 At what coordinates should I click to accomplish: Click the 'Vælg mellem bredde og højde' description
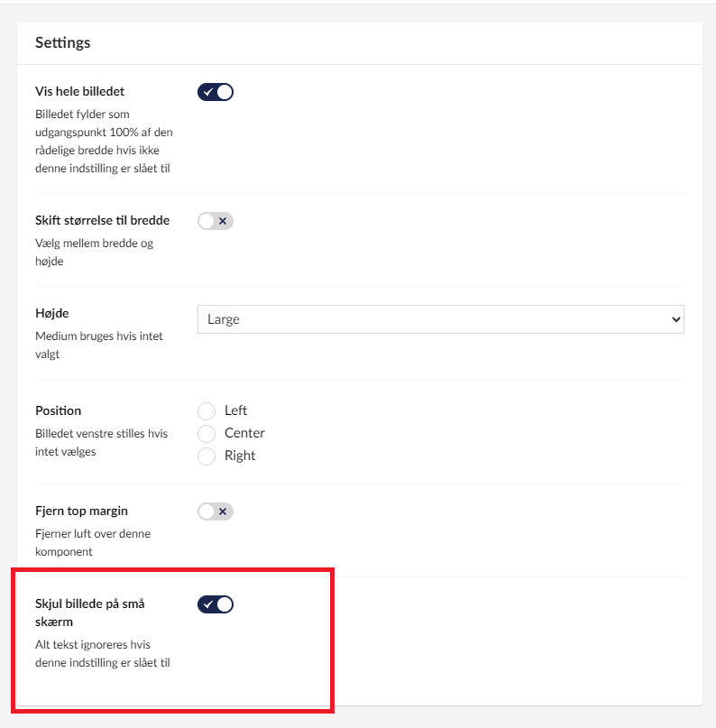(95, 252)
